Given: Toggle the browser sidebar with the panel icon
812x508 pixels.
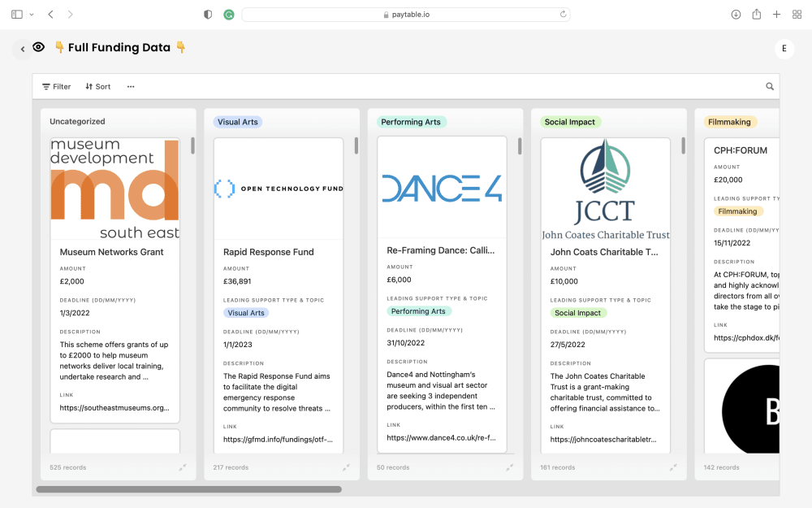Looking at the screenshot, I should pos(16,14).
